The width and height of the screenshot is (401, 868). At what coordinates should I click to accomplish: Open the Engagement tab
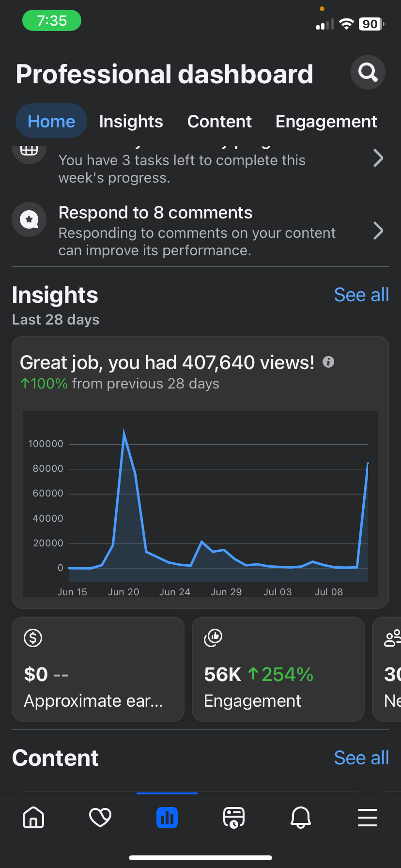[326, 122]
